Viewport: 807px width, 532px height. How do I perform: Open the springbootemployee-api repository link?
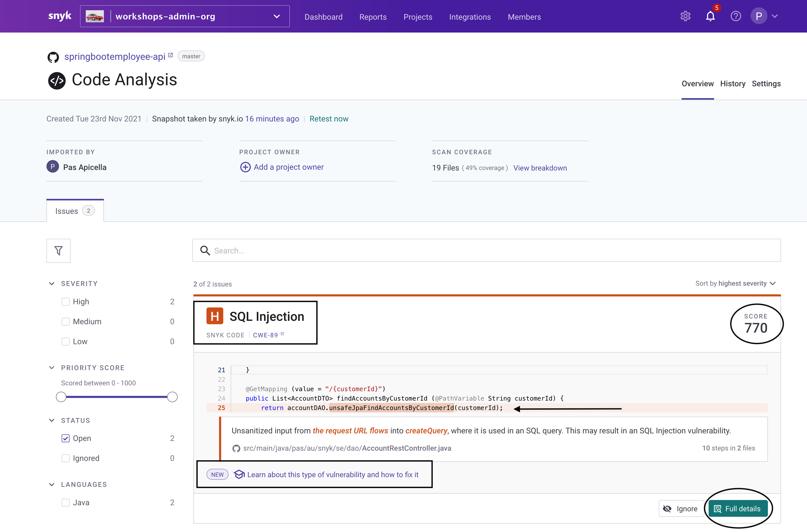(115, 56)
